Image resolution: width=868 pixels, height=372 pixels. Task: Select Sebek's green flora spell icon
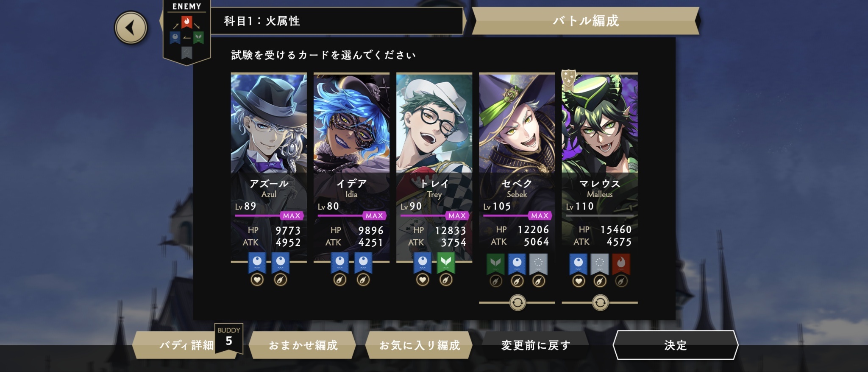coord(496,265)
